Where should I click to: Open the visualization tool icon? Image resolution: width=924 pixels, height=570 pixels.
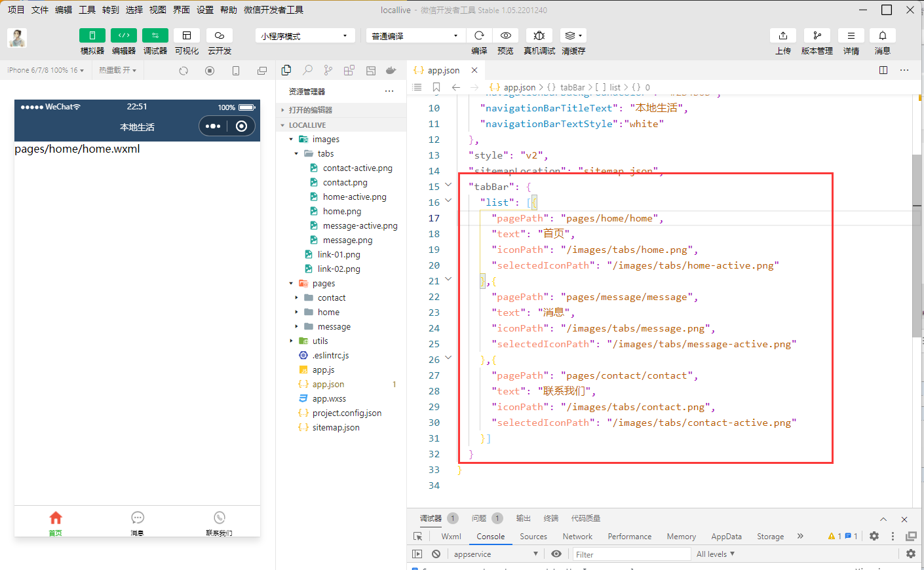[x=187, y=35]
